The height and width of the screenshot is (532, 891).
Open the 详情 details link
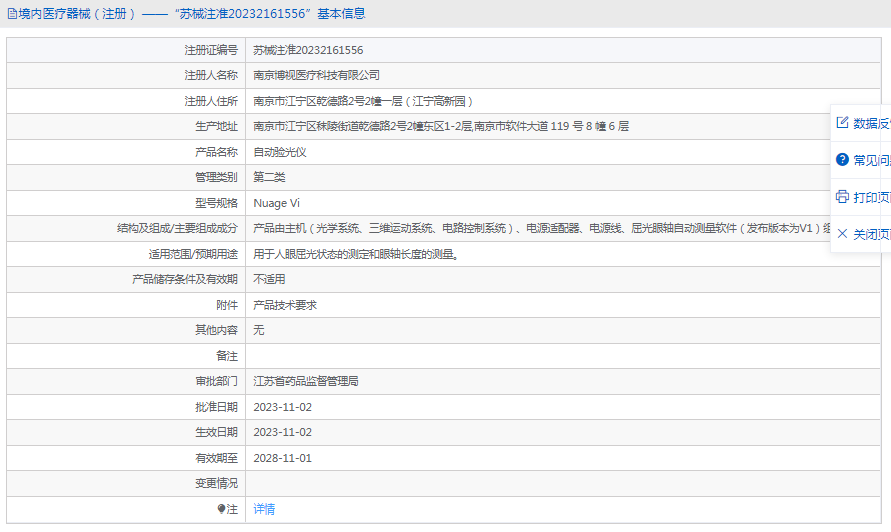pos(264,509)
